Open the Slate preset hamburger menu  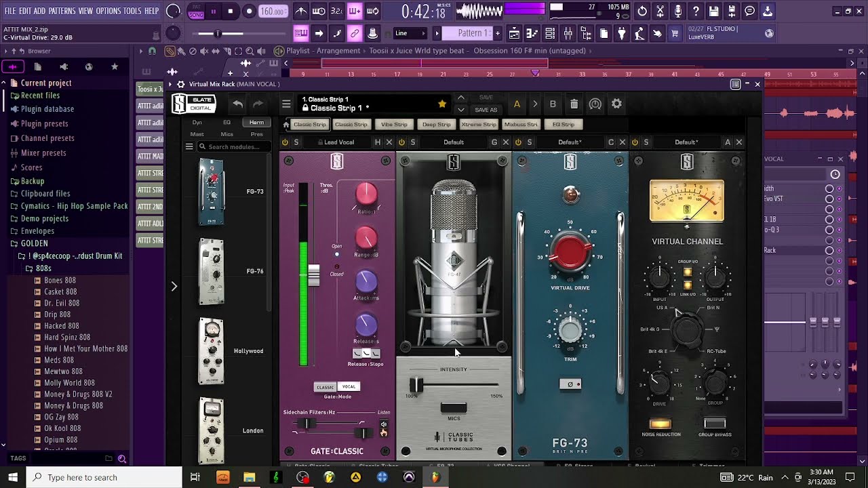click(286, 104)
